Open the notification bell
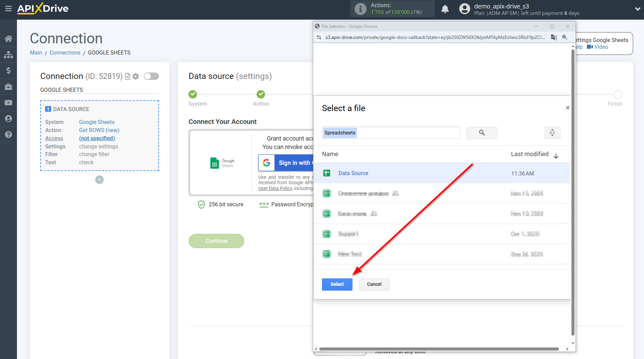Image resolution: width=644 pixels, height=359 pixels. (x=445, y=9)
